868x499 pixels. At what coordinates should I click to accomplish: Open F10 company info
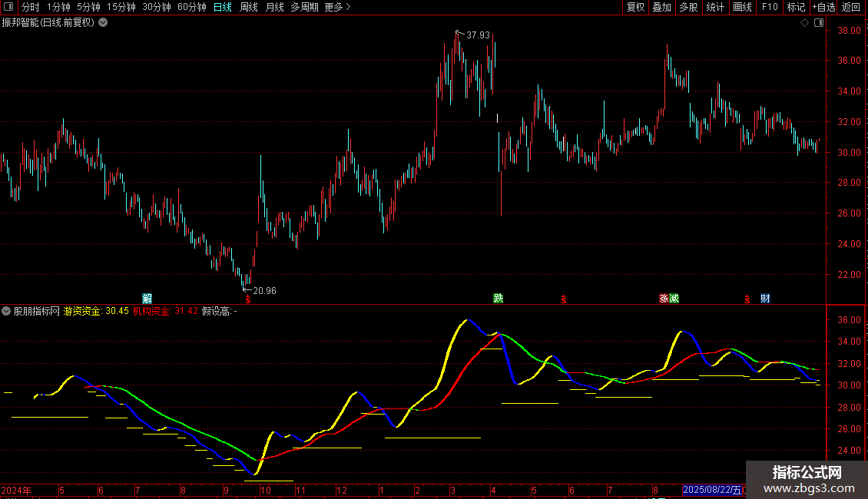pos(770,7)
